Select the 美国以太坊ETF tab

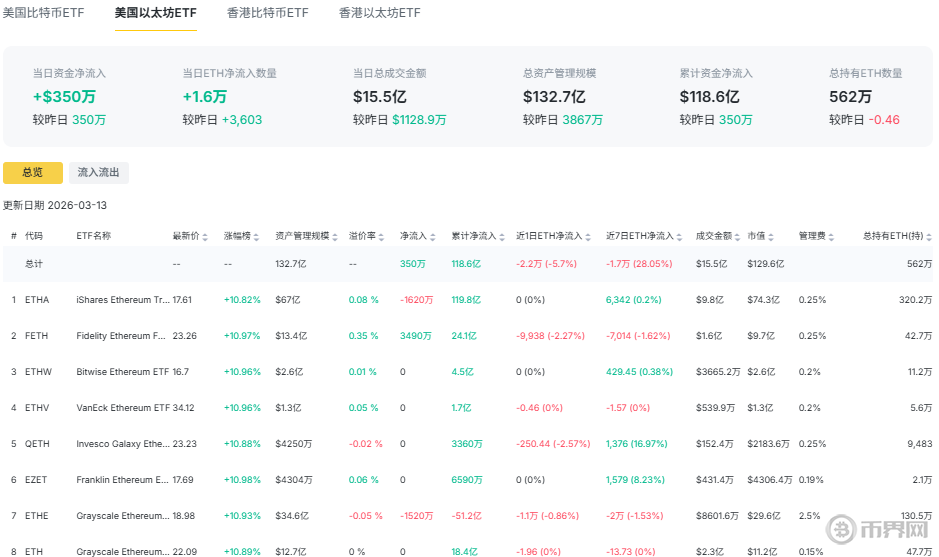pyautogui.click(x=156, y=13)
